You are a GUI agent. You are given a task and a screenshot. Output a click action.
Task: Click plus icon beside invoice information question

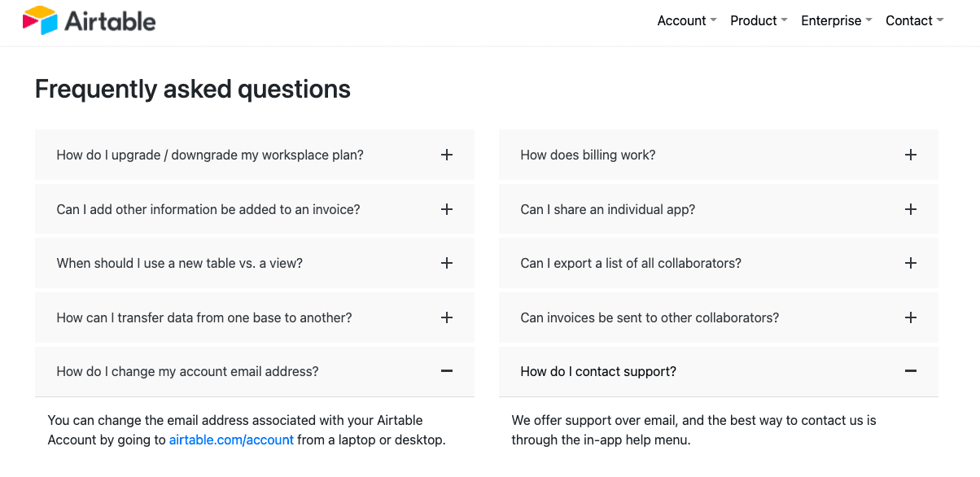[x=447, y=209]
